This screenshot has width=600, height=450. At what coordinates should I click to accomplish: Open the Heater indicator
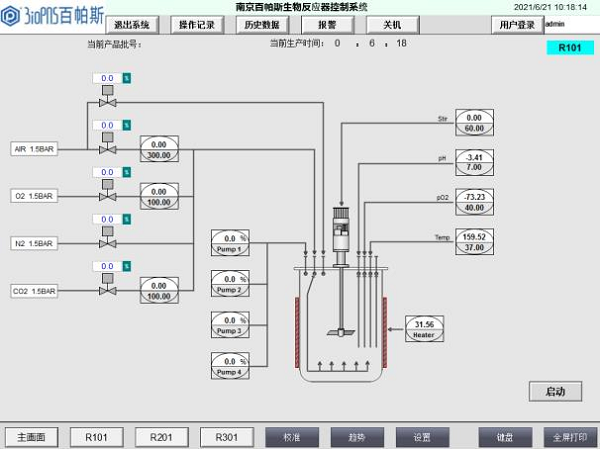425,328
